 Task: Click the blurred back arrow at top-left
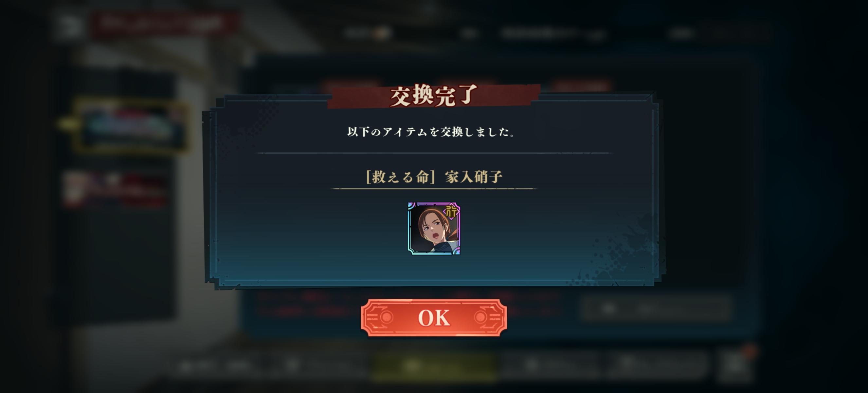69,26
